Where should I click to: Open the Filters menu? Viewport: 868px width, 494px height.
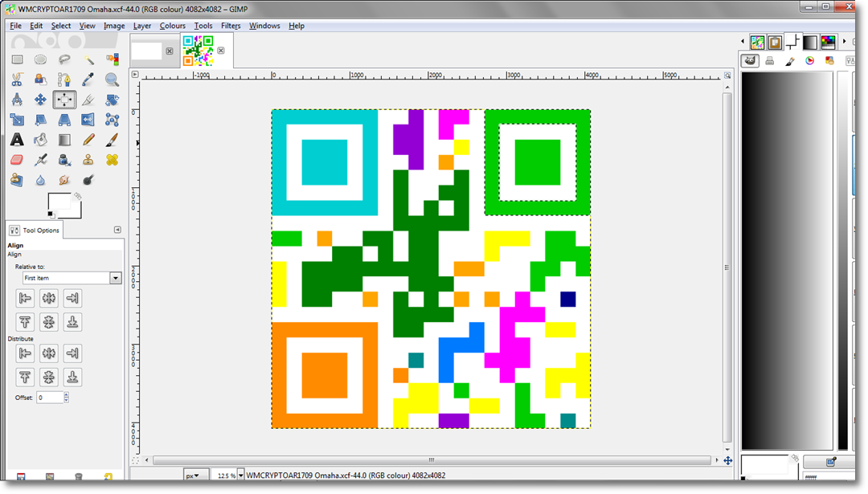click(231, 26)
